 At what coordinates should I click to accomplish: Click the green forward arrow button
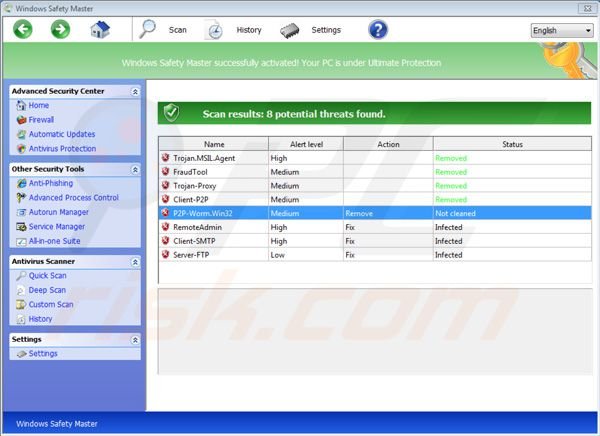tap(60, 29)
